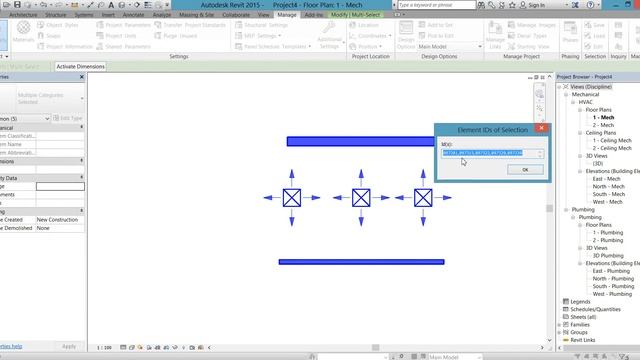Click the Text 'A' tool in quick access toolbar

click(111, 5)
